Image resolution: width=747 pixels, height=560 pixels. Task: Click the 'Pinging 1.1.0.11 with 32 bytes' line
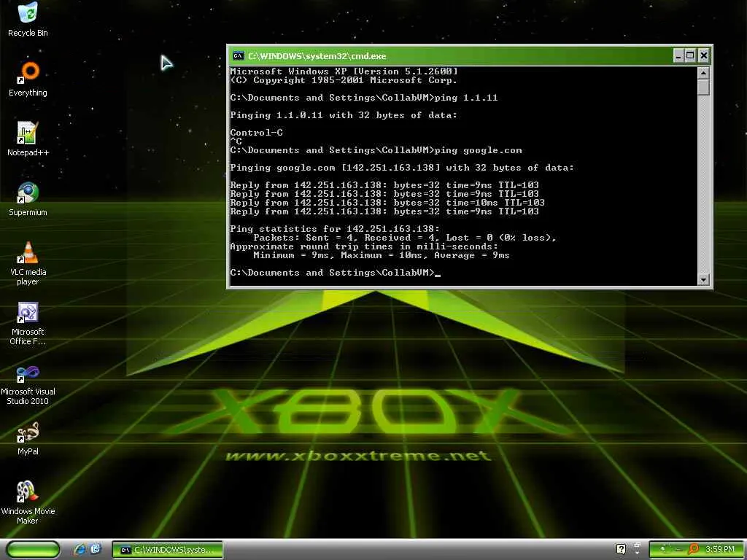click(x=344, y=115)
